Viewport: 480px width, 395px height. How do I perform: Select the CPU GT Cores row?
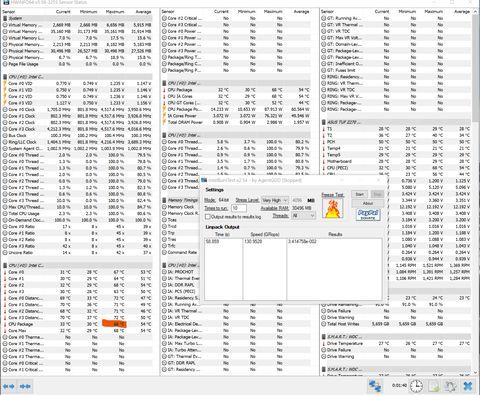pos(236,103)
